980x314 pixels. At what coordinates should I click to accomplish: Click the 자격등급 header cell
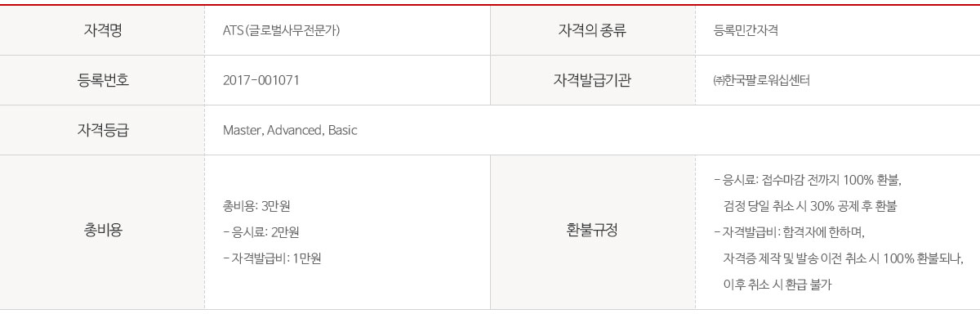tap(102, 130)
